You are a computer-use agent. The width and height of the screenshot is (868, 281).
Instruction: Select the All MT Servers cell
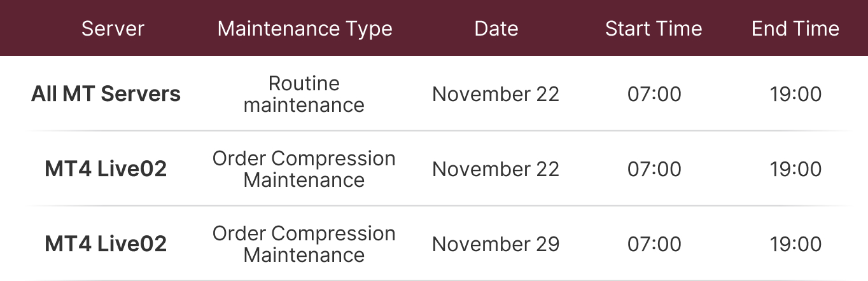pos(106,94)
